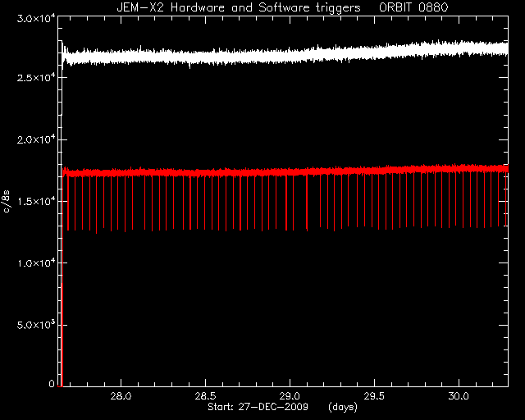Click the 28.0 x-axis tick label

[121, 396]
